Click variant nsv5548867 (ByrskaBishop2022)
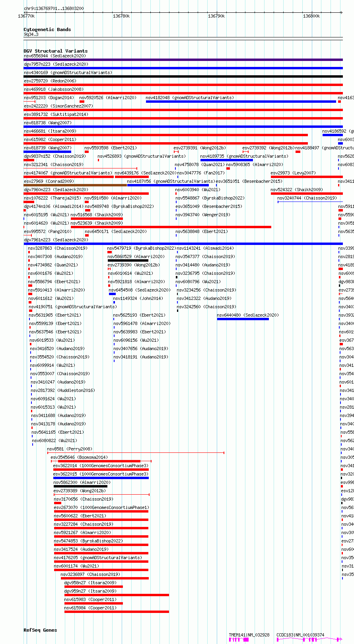 click(210, 198)
